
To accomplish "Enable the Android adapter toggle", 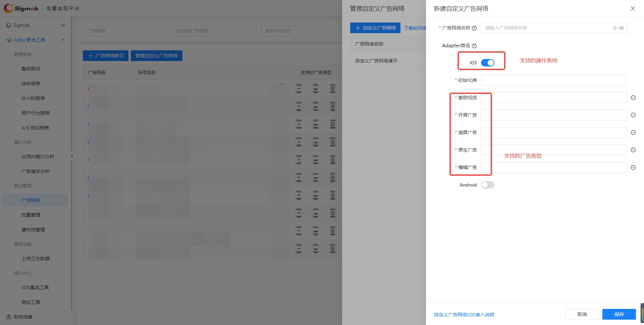I will (487, 185).
